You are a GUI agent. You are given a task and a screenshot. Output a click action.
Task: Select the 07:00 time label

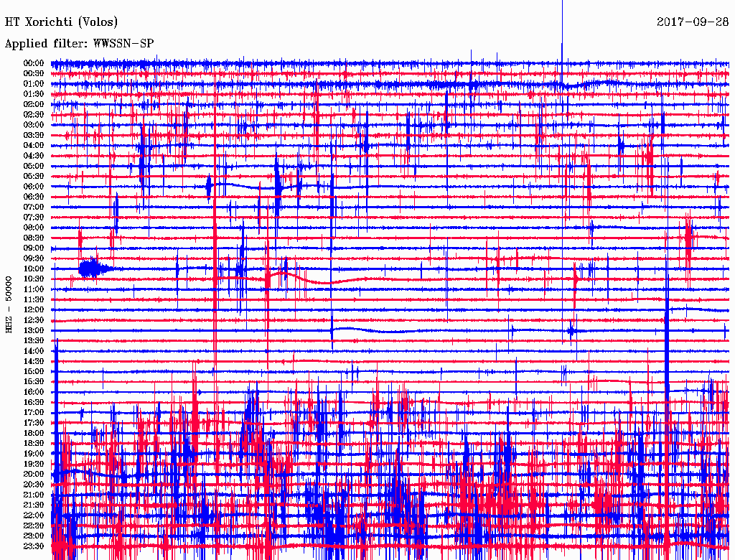click(34, 207)
